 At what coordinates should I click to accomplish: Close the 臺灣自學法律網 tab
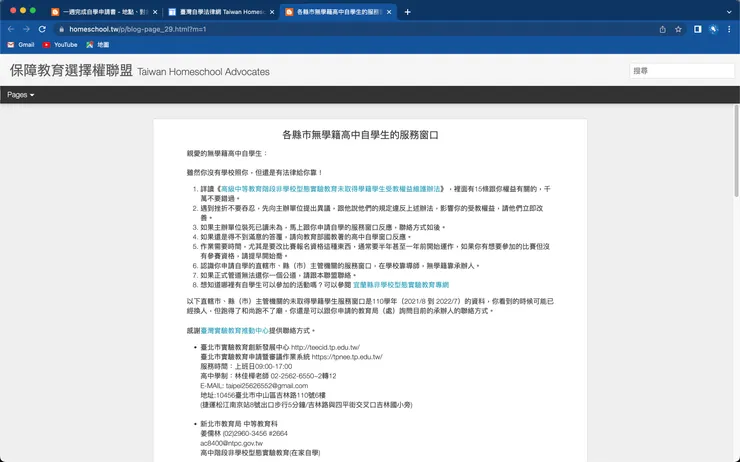click(272, 12)
